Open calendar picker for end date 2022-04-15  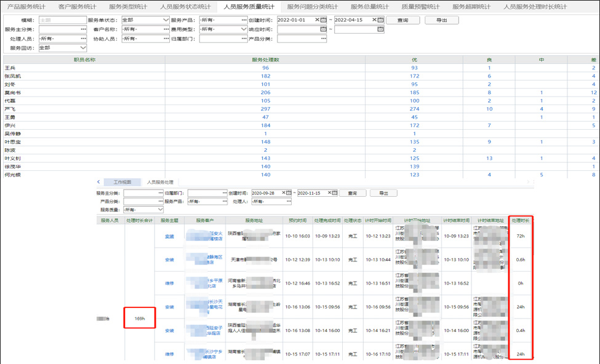380,20
